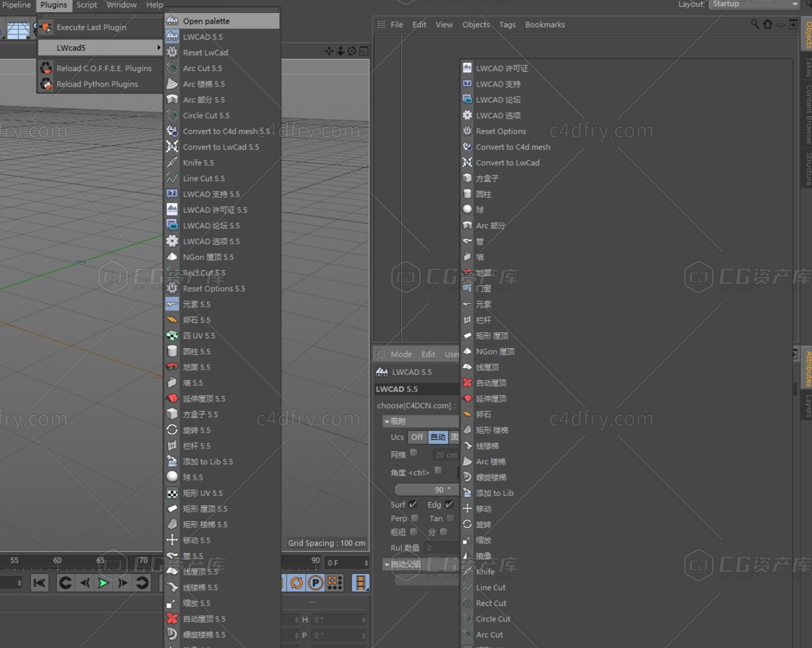Screen dimensions: 812x648
Task: Choose 添加 to Lib 5.5 in menu
Action: click(x=222, y=462)
